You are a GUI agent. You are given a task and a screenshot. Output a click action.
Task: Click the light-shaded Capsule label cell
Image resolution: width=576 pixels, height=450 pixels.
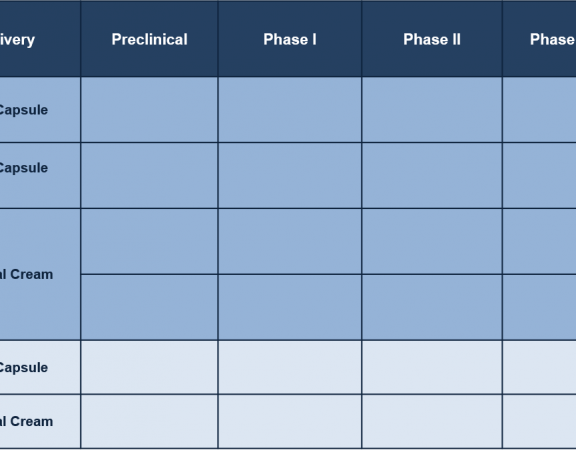pos(40,367)
